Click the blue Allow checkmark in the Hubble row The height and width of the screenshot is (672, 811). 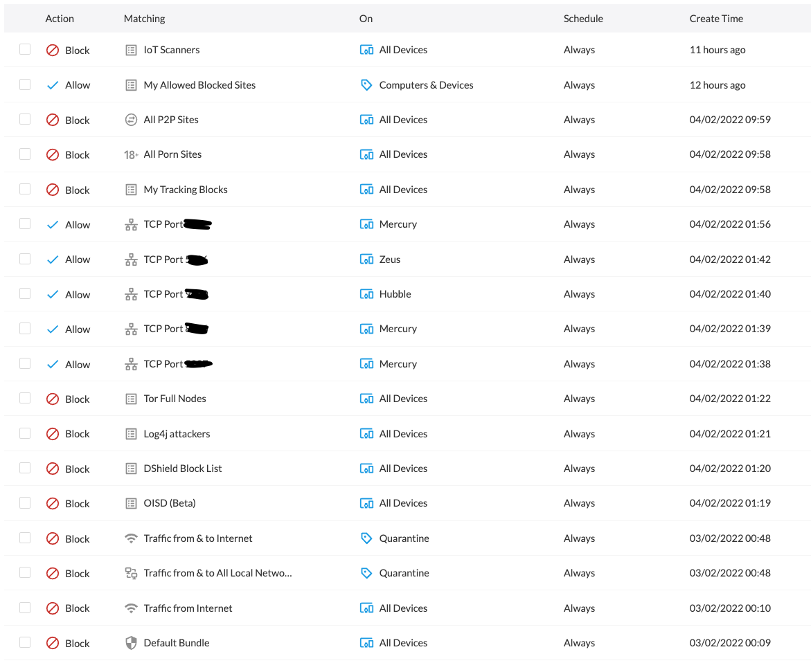pyautogui.click(x=53, y=294)
